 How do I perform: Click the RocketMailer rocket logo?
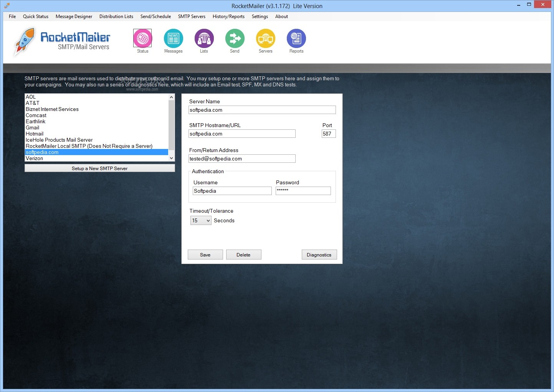coord(25,41)
